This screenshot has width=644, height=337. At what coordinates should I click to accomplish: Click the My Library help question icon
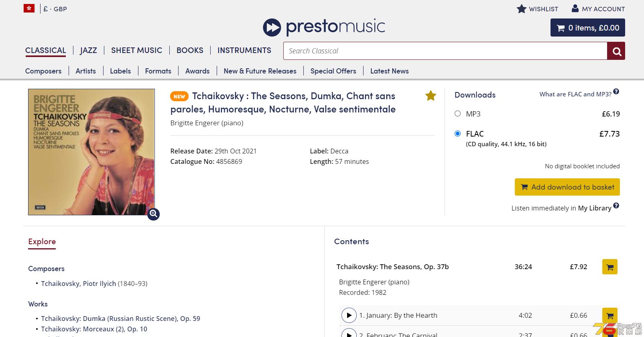(616, 206)
